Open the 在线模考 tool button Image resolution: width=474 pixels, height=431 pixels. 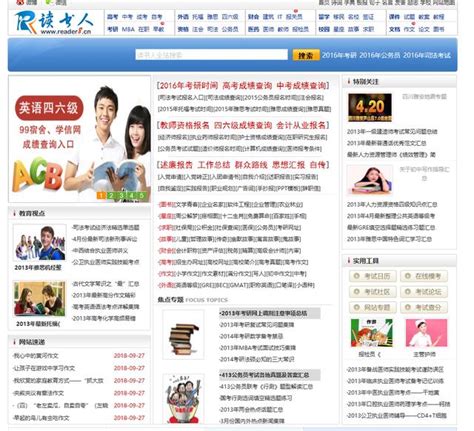424,276
